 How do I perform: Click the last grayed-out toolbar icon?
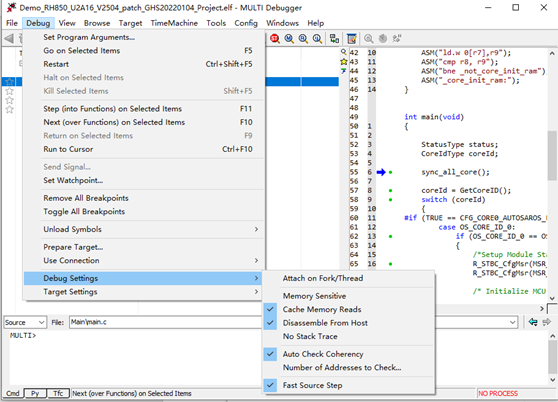point(397,38)
